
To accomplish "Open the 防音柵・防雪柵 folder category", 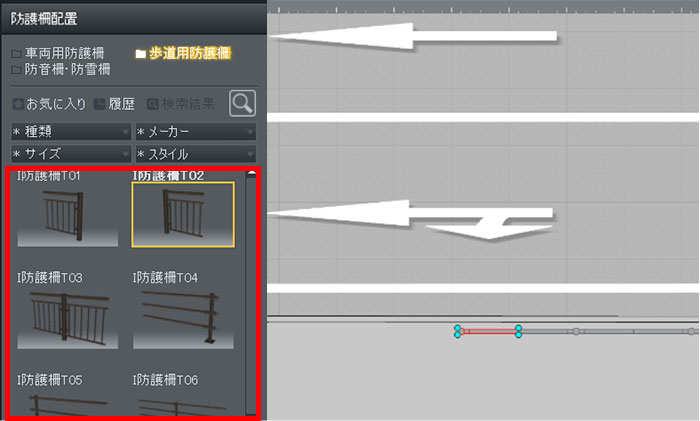I will click(61, 70).
